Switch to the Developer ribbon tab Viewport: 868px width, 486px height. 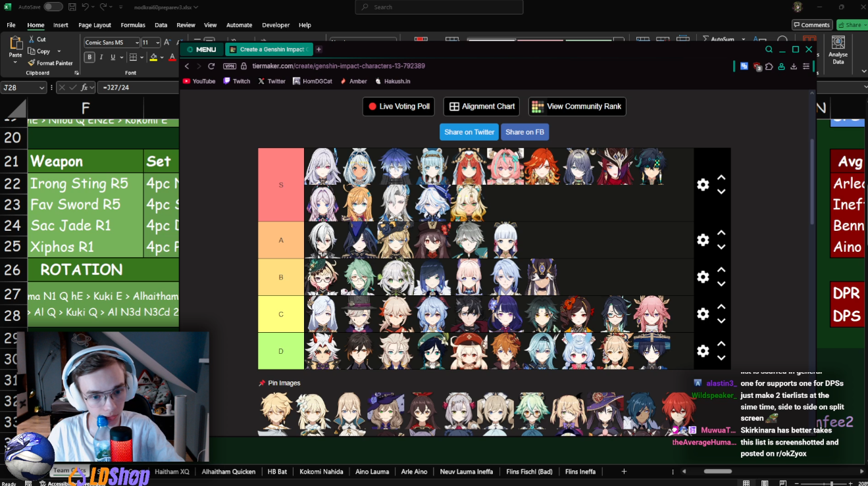[276, 25]
